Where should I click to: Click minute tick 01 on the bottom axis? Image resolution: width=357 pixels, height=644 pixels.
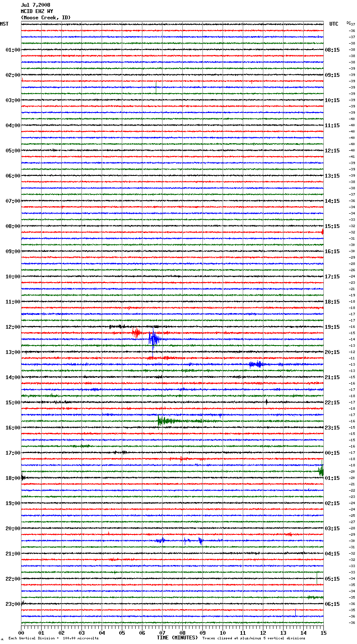tap(41, 633)
